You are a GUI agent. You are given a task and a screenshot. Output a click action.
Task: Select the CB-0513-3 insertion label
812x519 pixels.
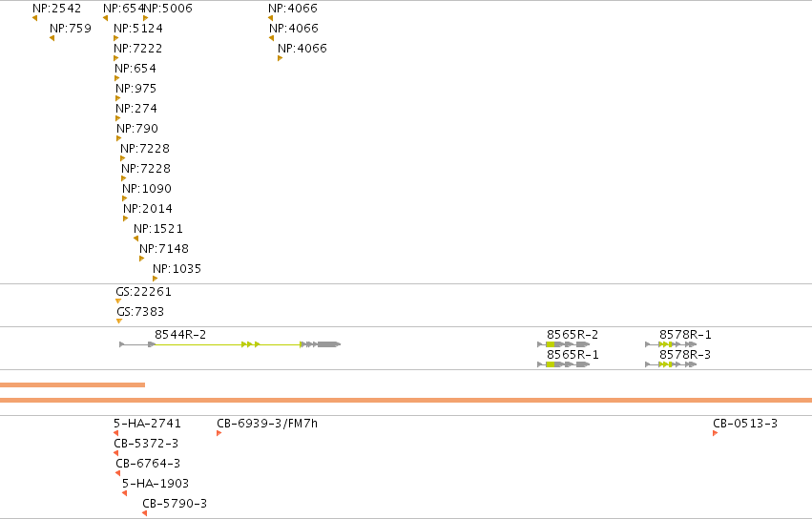(x=745, y=424)
